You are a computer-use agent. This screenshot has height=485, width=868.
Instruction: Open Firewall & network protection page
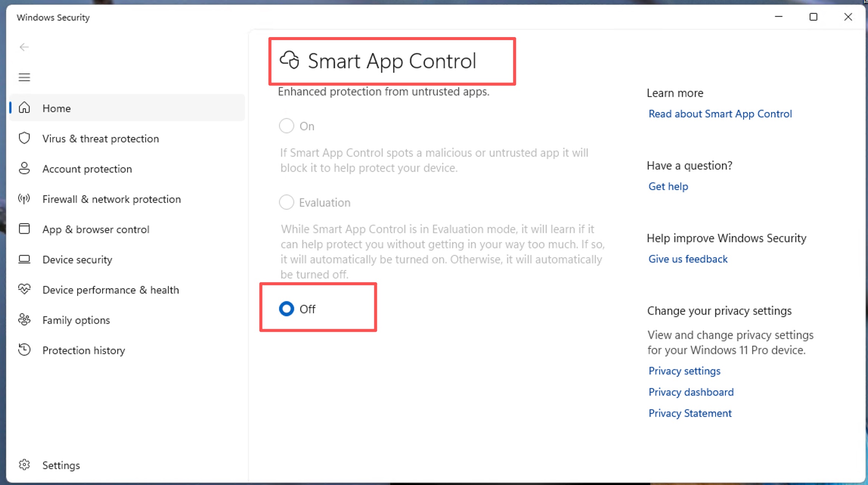point(127,199)
